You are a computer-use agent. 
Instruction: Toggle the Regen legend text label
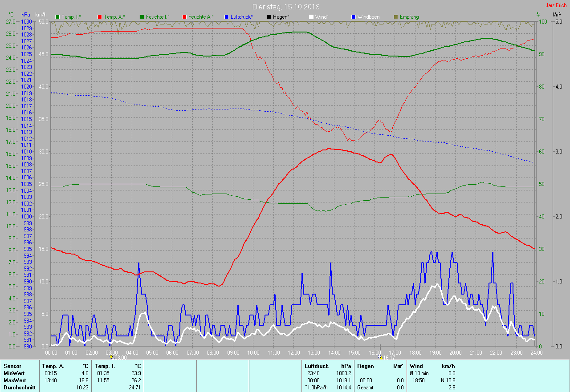coord(281,17)
